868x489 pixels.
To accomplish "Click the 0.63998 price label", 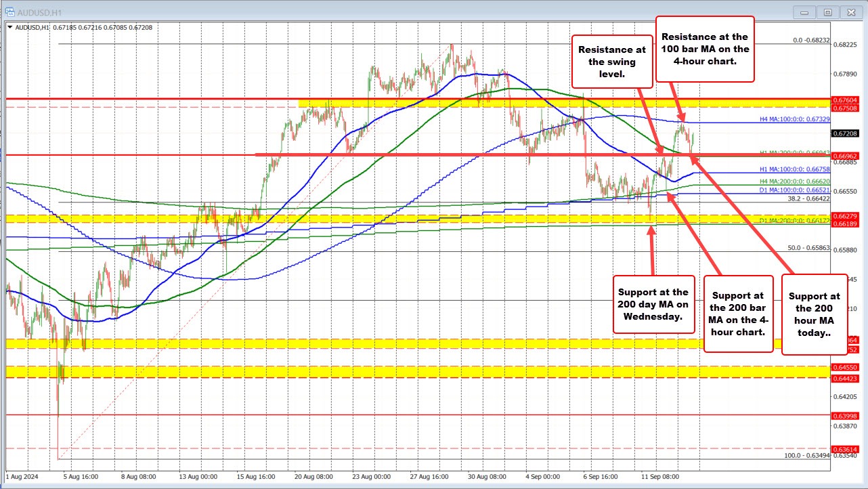I will point(847,415).
